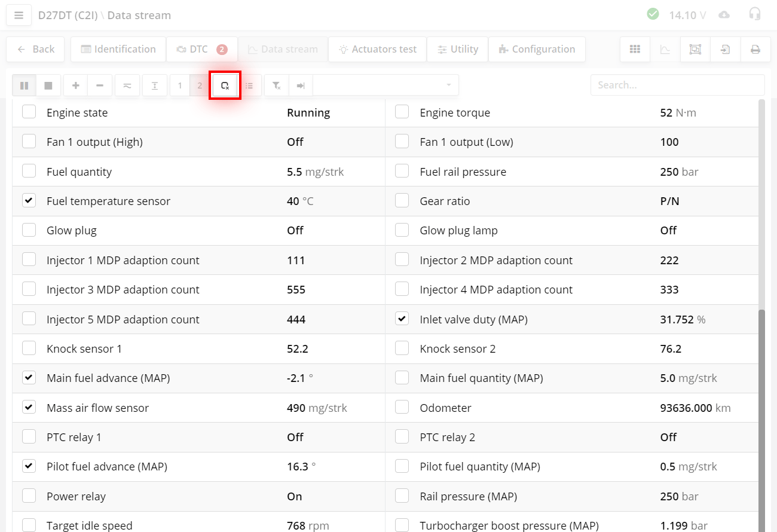Screen dimensions: 777x532
Task: Disable the Mass air flow sensor checkbox
Action: click(29, 407)
